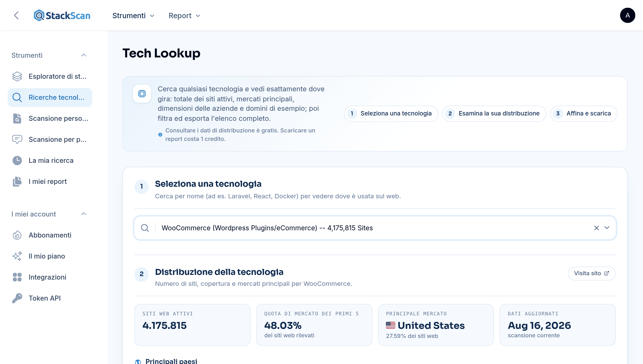The image size is (643, 364).
Task: Click the Scansione personalizzata document icon
Action: tap(17, 118)
